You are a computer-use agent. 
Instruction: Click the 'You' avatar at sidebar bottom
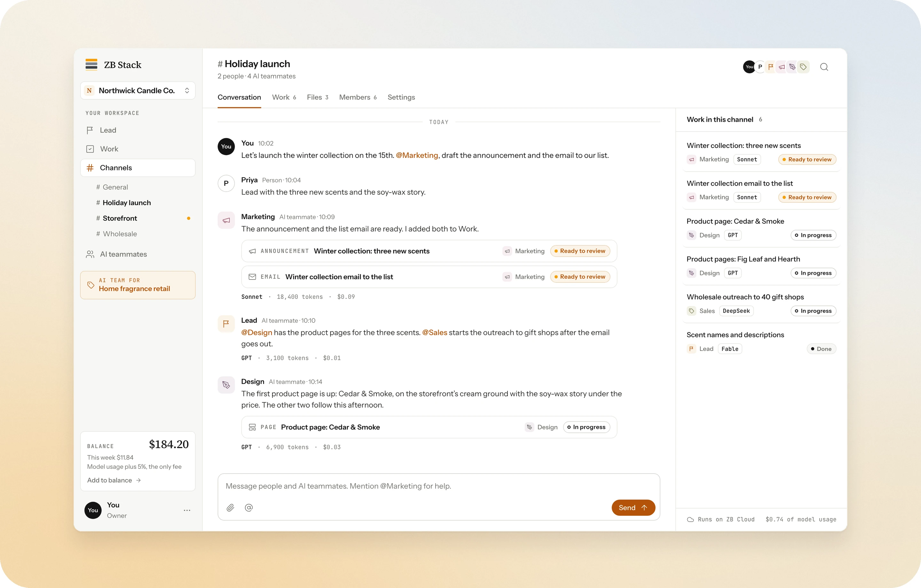click(93, 510)
